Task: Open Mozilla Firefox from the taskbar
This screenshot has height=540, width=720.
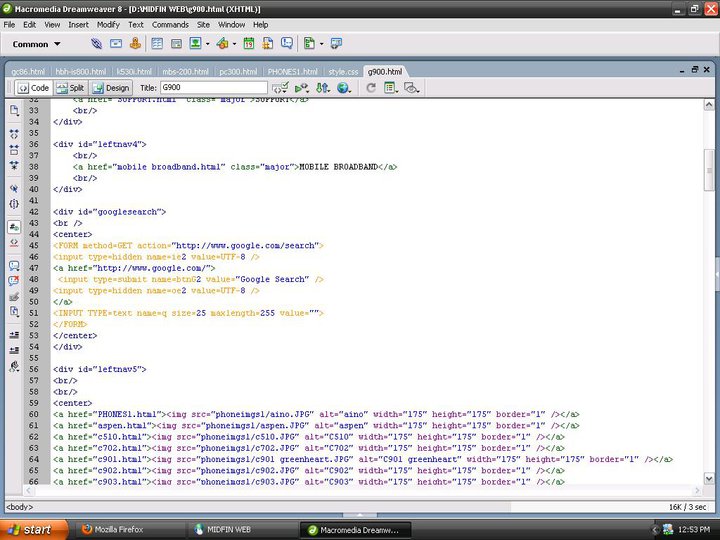Action: 113,529
